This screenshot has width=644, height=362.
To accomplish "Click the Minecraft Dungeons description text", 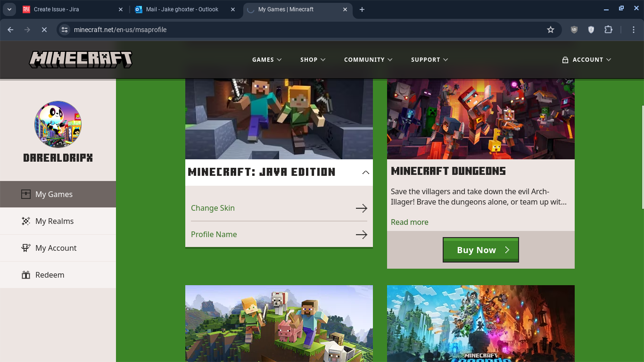I will coord(479,197).
